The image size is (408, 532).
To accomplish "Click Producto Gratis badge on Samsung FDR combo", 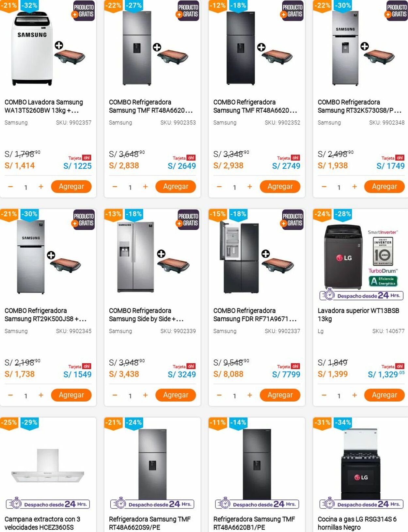I will 292,220.
